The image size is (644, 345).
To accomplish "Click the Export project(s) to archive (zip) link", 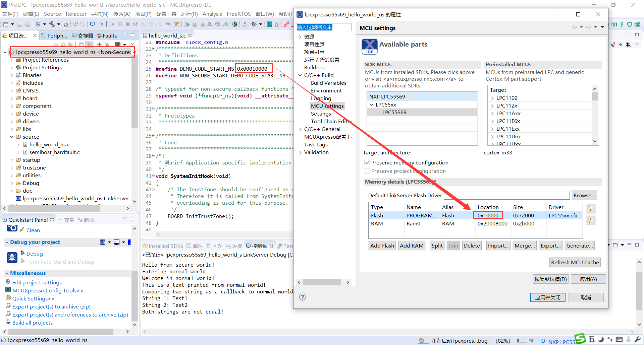I will tap(51, 306).
